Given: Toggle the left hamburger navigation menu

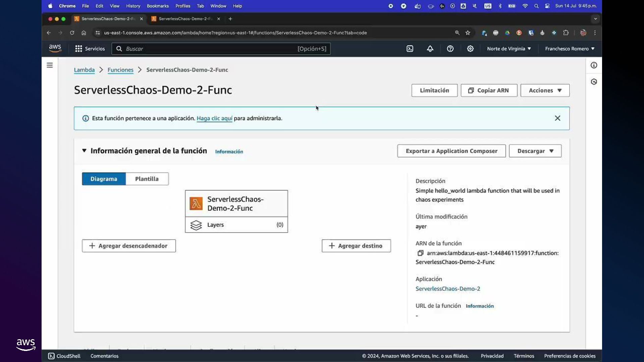Looking at the screenshot, I should [50, 65].
